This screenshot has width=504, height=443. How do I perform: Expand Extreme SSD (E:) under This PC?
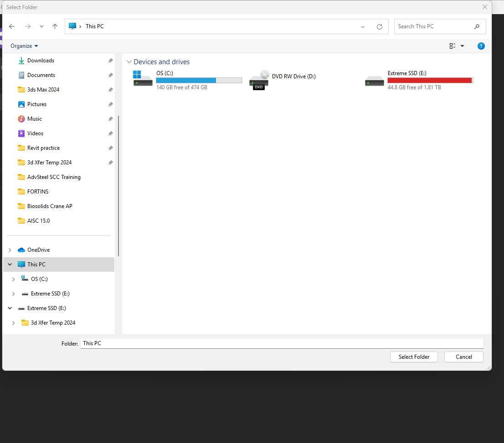(x=14, y=294)
